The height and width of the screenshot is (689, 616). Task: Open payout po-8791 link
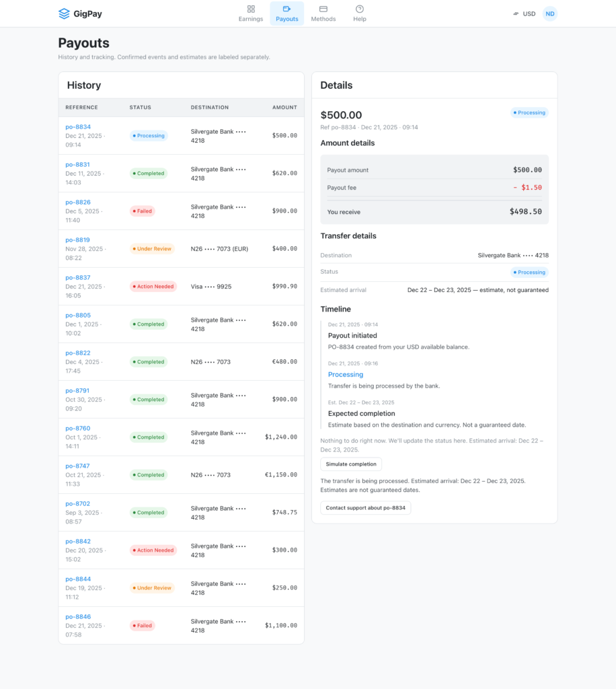[77, 391]
